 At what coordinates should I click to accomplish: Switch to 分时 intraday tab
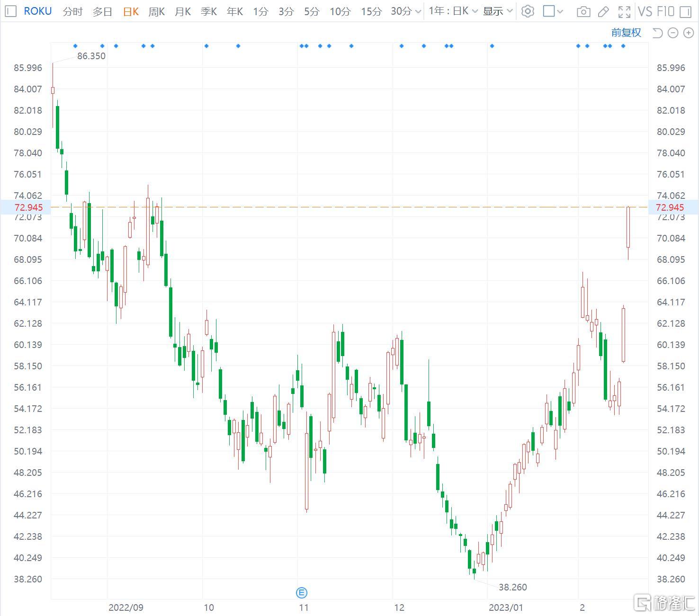(72, 11)
